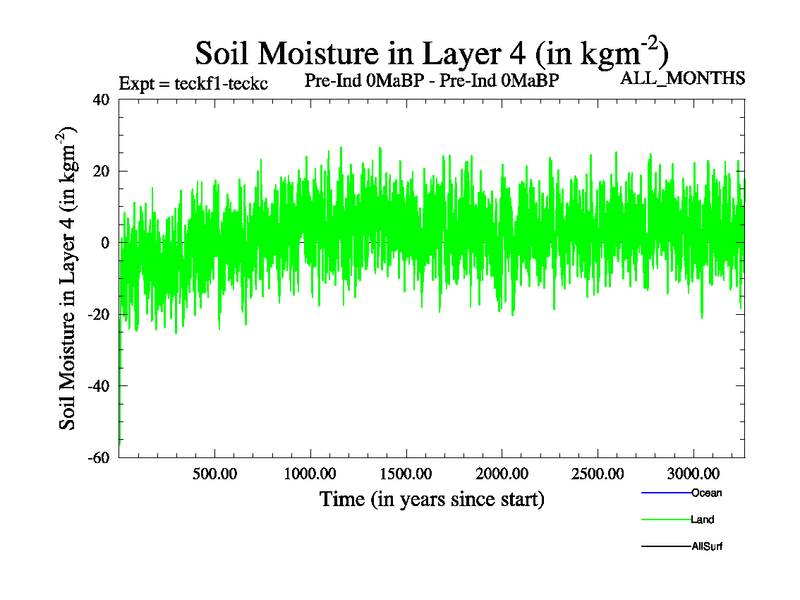Click the black AllSurf legend line
The image size is (800, 600).
664,547
